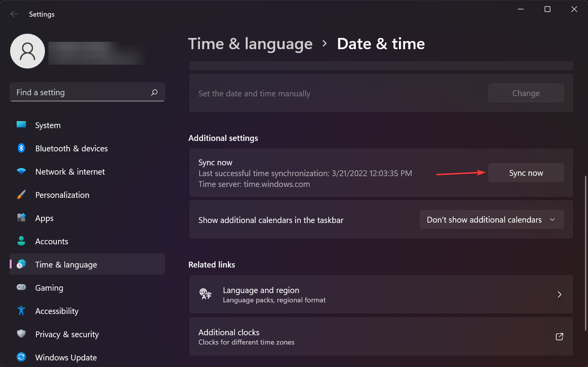Select the Accounts icon in sidebar
Viewport: 588px width, 367px height.
pos(21,241)
